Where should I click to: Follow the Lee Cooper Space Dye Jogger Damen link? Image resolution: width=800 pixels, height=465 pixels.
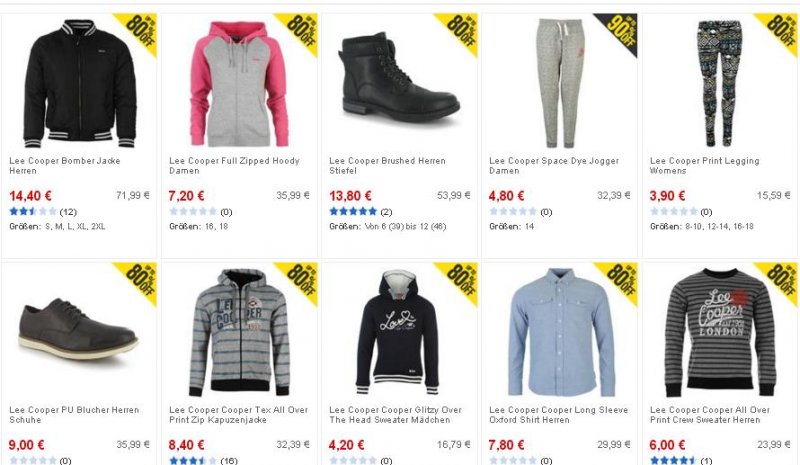(x=554, y=165)
